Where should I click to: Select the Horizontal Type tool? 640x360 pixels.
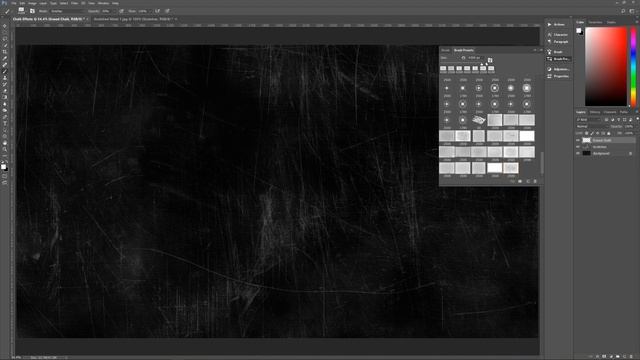coord(5,123)
